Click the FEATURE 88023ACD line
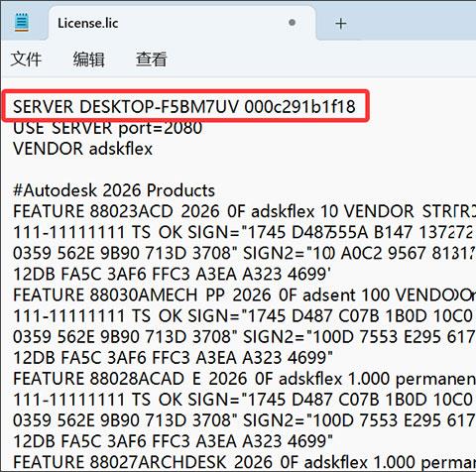The image size is (476, 472). [244, 211]
